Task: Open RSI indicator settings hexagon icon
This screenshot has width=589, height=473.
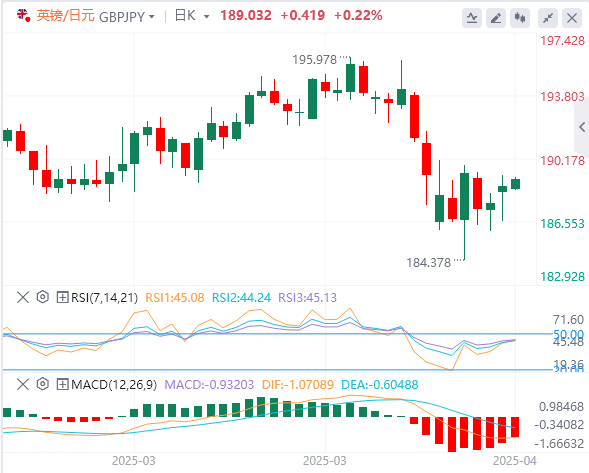Action: (x=43, y=297)
